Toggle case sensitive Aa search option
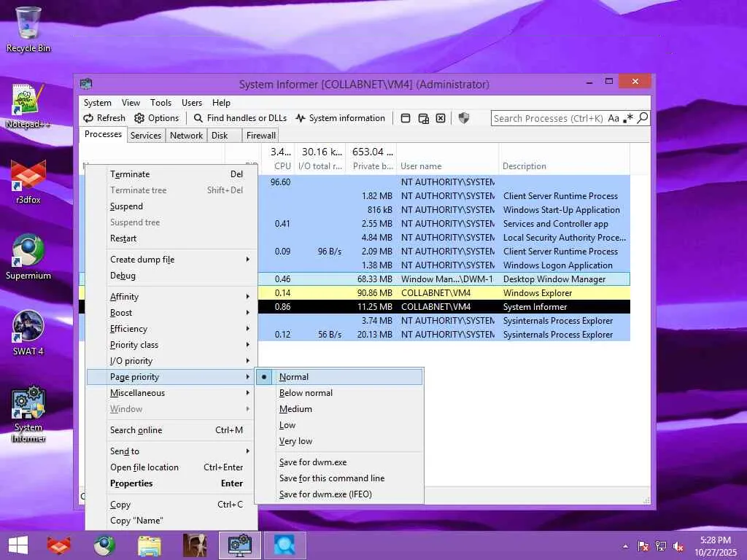 point(614,118)
